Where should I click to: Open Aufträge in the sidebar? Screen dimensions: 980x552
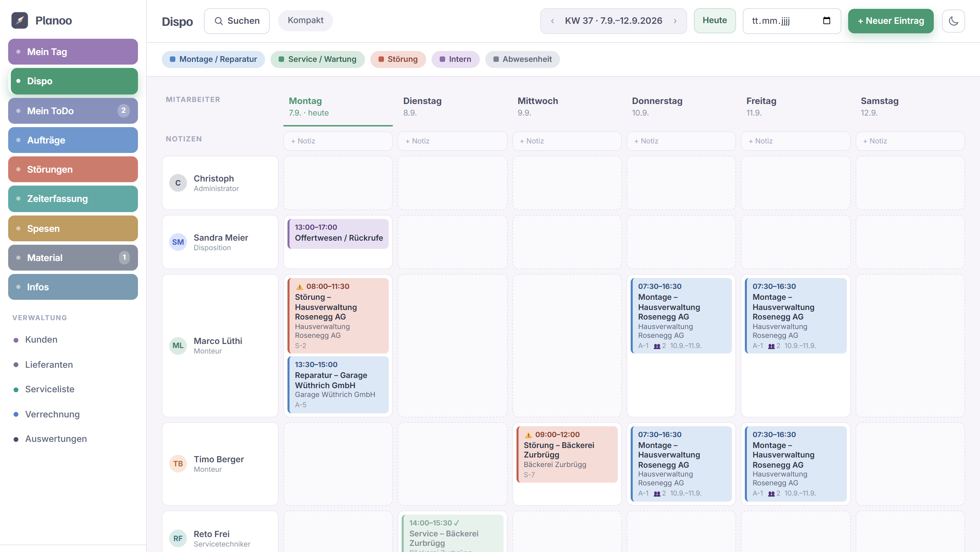click(73, 140)
